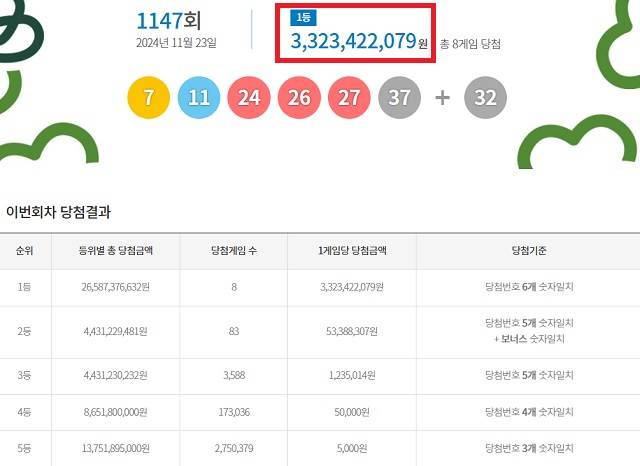This screenshot has height=466, width=640.
Task: Click the winning games count 173,036 cell
Action: pos(234,412)
